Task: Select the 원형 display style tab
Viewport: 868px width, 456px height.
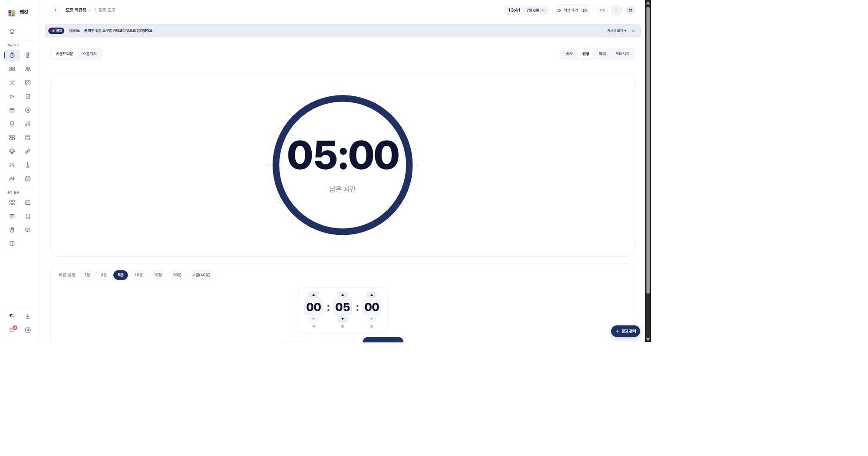Action: [x=586, y=54]
